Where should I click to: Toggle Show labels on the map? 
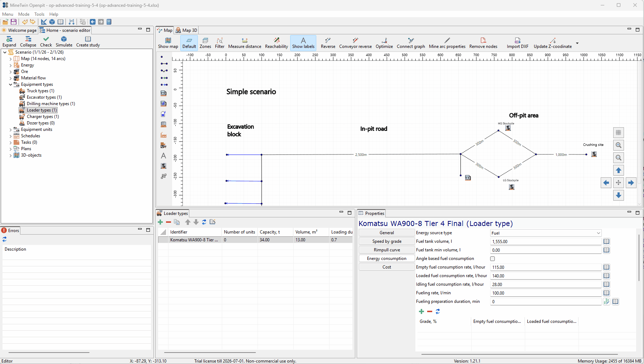[303, 43]
